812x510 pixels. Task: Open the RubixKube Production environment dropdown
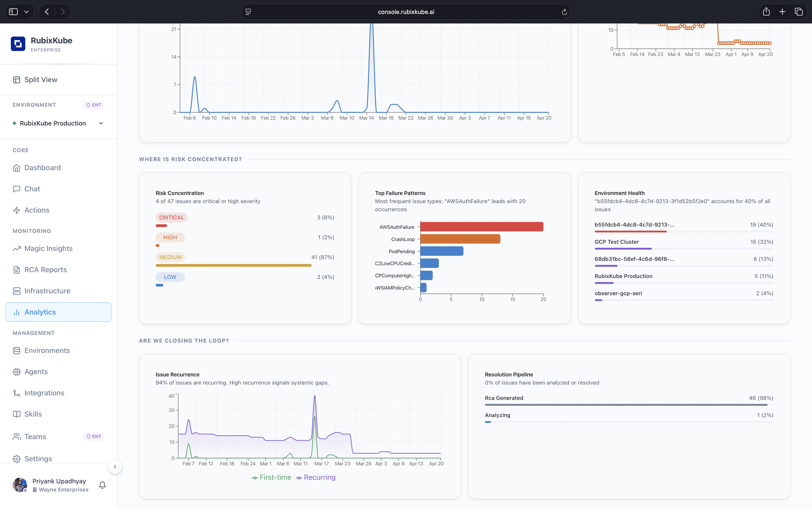[100, 123]
